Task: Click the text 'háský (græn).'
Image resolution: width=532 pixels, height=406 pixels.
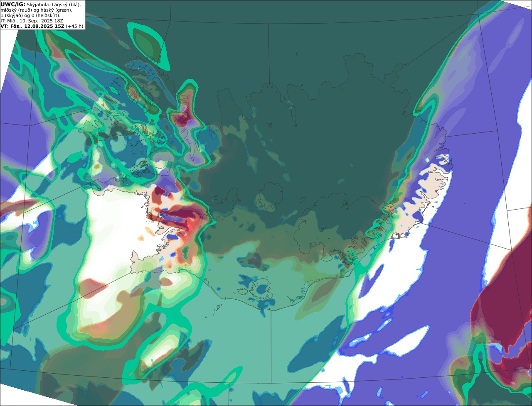Action: tap(56, 10)
